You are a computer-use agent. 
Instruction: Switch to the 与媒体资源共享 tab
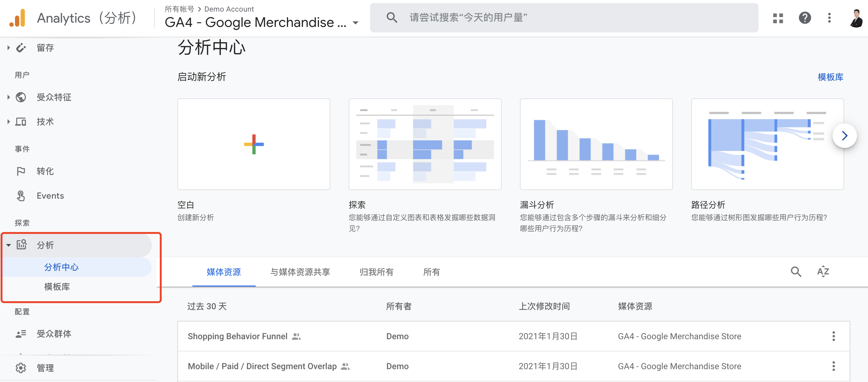[x=300, y=272]
